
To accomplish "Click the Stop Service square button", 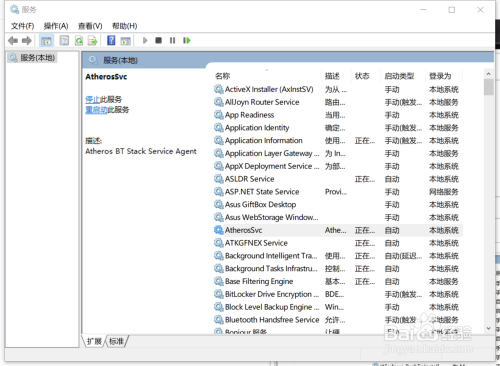I will pos(159,41).
